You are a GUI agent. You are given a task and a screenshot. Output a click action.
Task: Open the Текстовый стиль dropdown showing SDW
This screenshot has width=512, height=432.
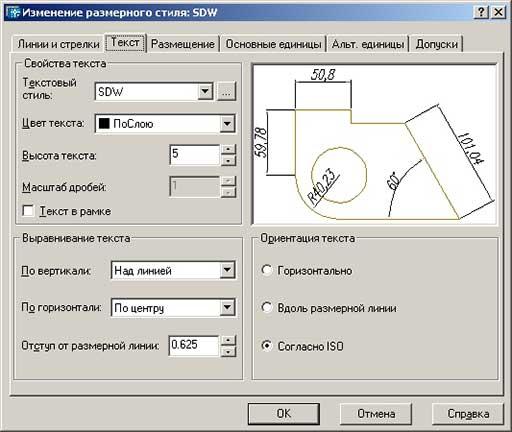point(154,92)
